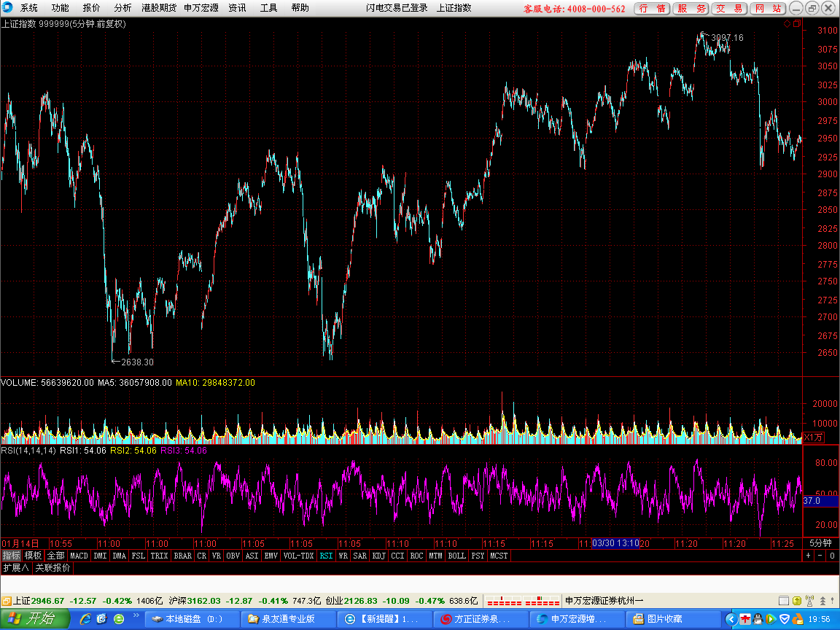Click the 关联报价 tab
Screen dimensions: 840x630
(x=52, y=568)
